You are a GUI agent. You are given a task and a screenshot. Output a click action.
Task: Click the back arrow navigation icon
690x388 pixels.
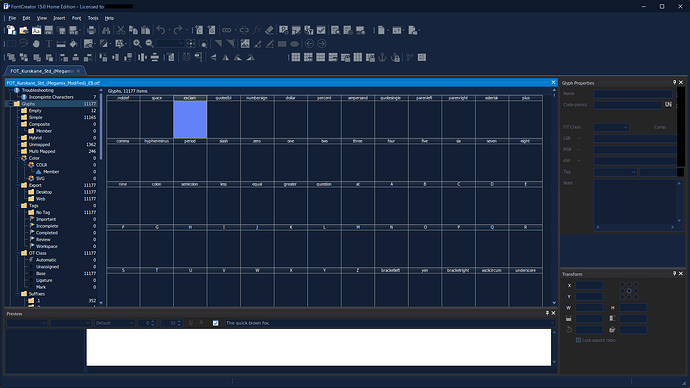click(309, 44)
